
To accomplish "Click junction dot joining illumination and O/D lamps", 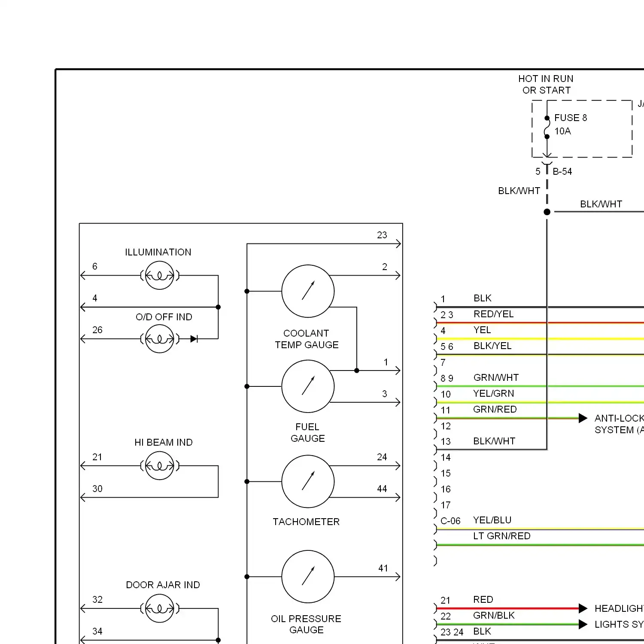I will 218,307.
